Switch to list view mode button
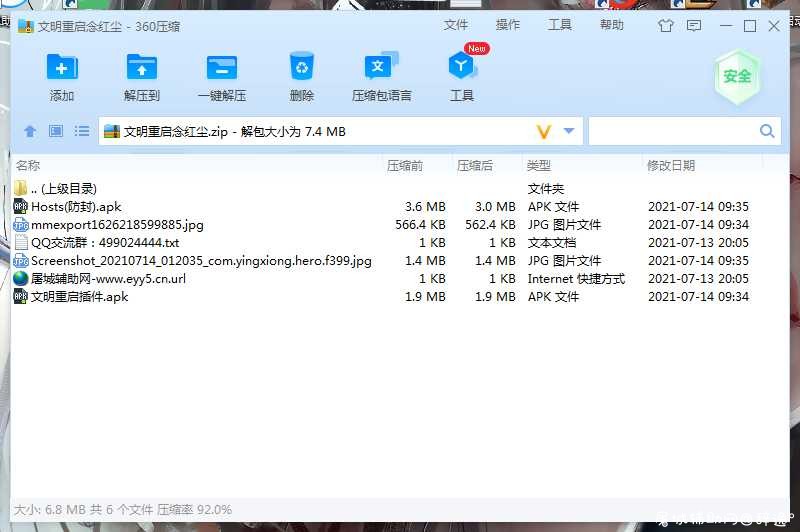This screenshot has height=532, width=800. click(x=82, y=131)
